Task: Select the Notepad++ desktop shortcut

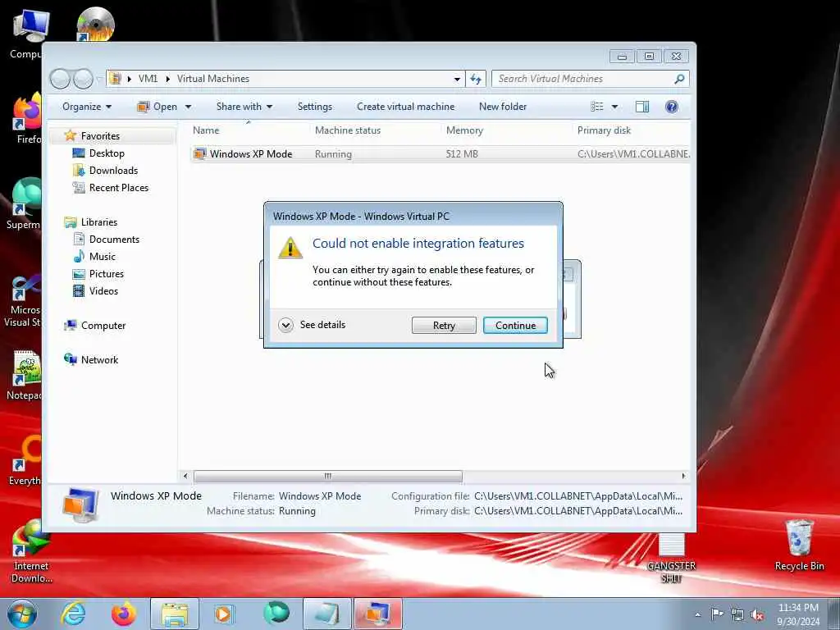Action: (x=24, y=376)
